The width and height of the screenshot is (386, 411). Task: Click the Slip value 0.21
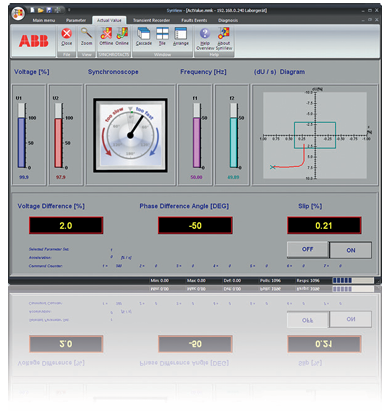tap(324, 225)
